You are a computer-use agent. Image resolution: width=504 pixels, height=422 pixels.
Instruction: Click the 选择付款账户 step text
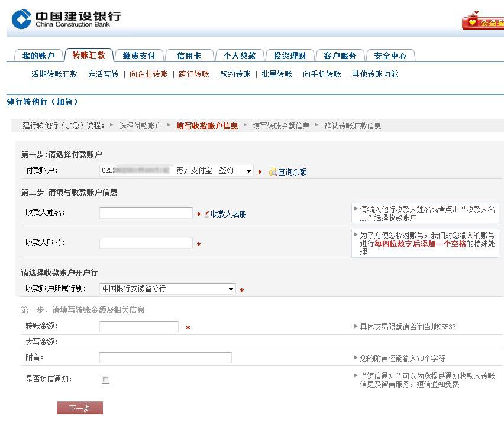[x=140, y=126]
